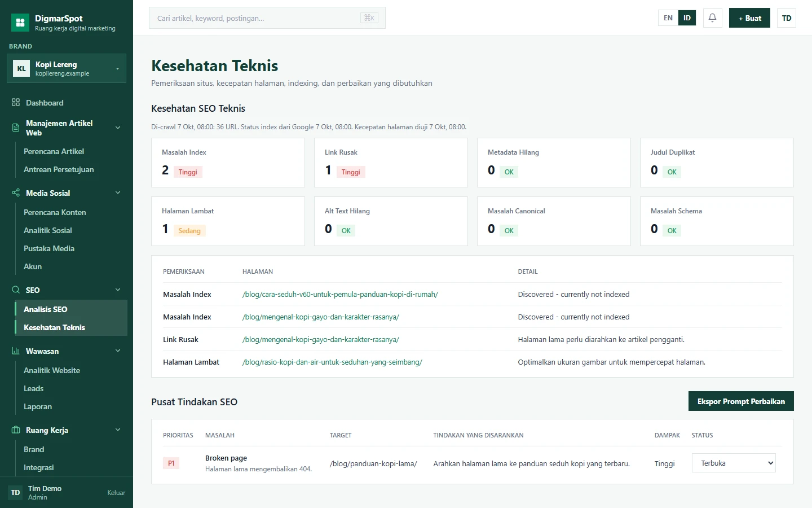Viewport: 812px width, 508px height.
Task: Open the cara-seduh-v60 blog link
Action: pos(340,294)
